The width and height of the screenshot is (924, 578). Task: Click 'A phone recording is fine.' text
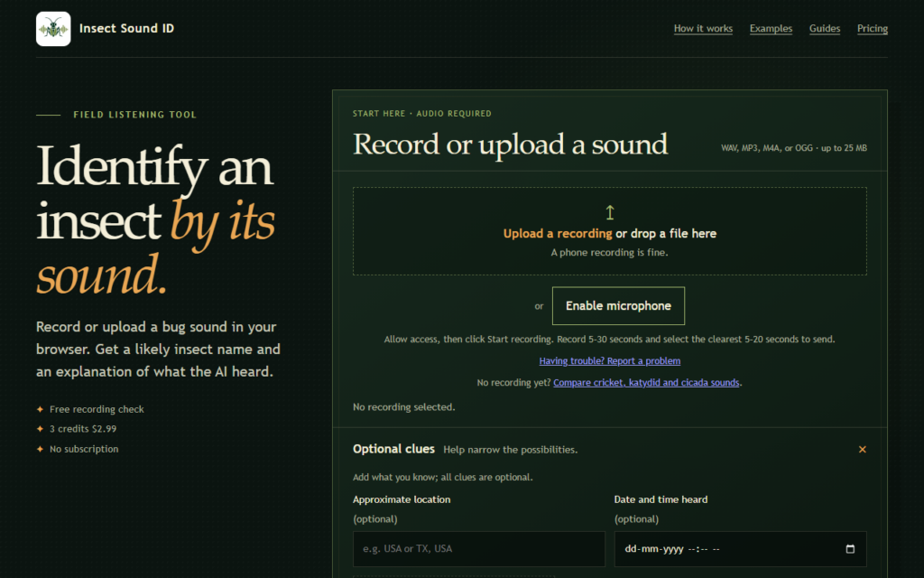point(609,253)
